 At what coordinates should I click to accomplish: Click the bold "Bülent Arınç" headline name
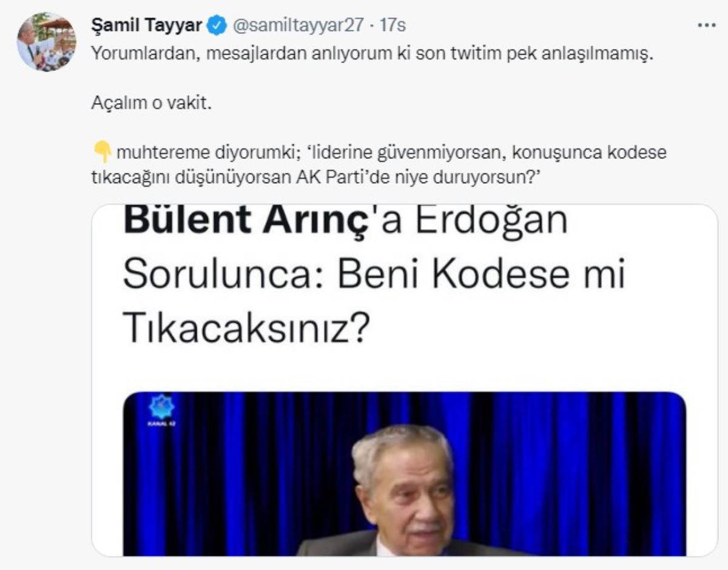246,221
